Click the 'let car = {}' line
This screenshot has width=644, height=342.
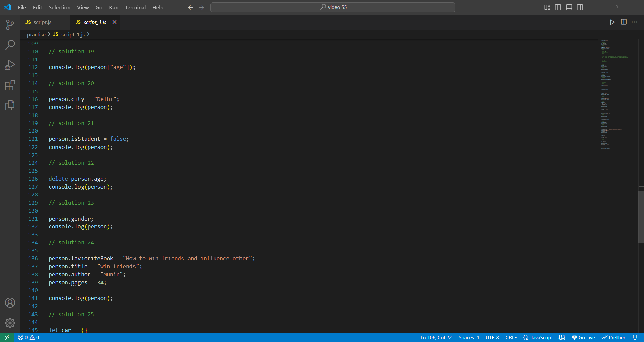(68, 330)
